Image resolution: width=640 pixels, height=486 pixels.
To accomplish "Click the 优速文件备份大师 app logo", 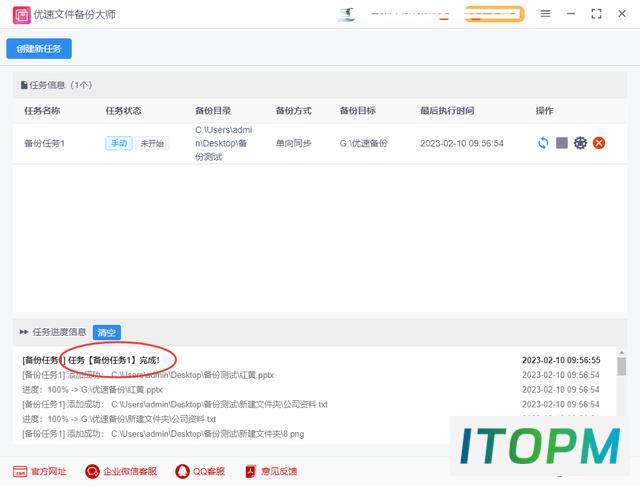I will [22, 15].
